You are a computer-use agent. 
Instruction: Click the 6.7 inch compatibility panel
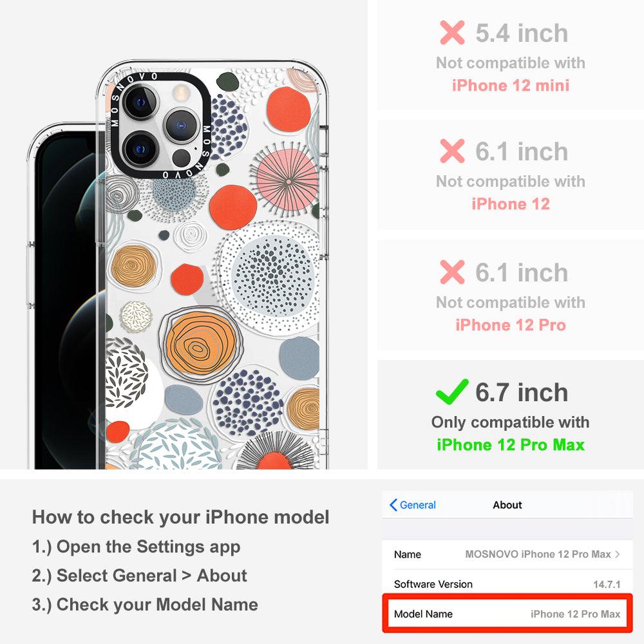[x=511, y=415]
